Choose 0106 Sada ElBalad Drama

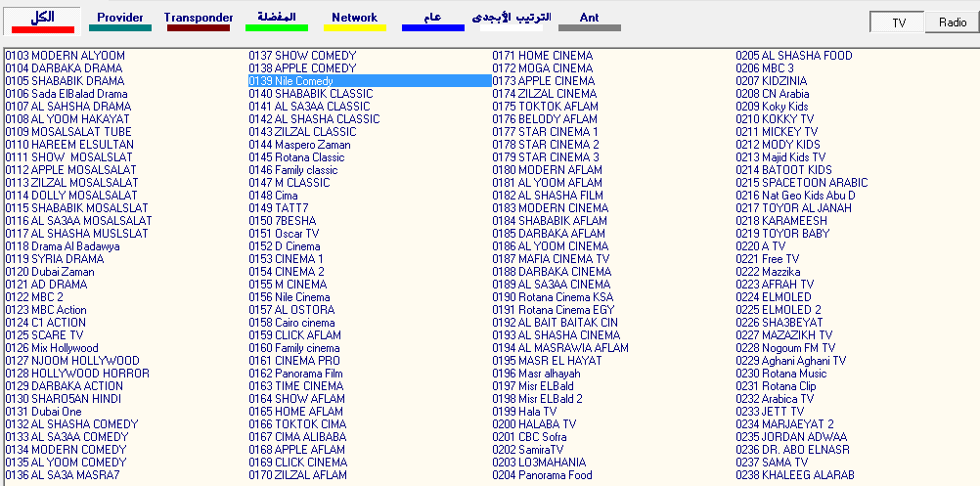[x=67, y=94]
